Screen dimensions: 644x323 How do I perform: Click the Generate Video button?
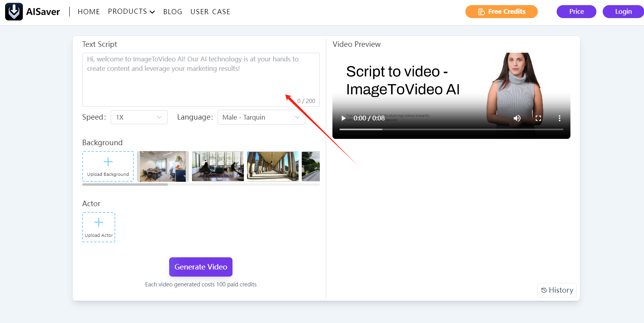(201, 267)
